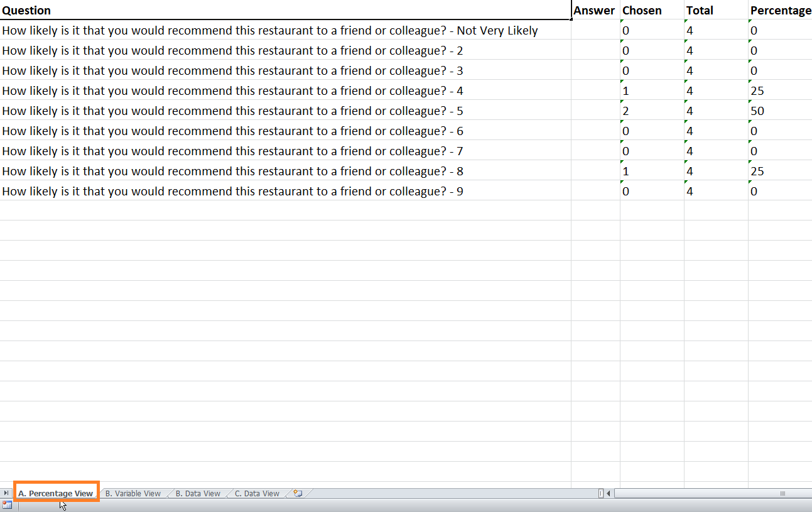This screenshot has height=512, width=812.
Task: Click the last-sheet navigation arrow
Action: 6,494
